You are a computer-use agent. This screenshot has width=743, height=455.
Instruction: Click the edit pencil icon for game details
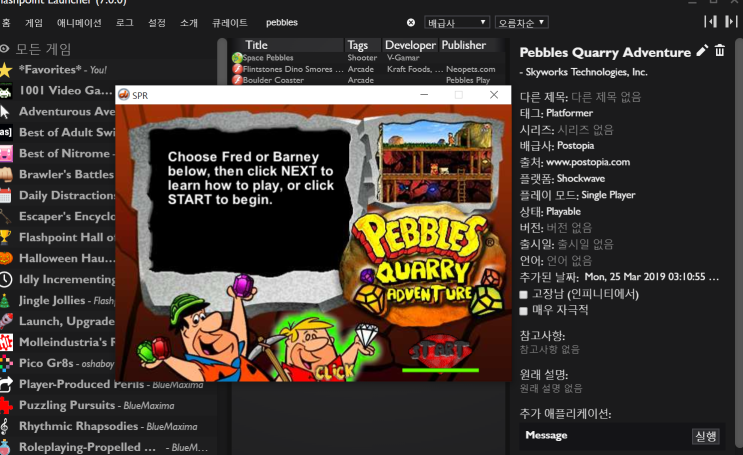click(702, 51)
